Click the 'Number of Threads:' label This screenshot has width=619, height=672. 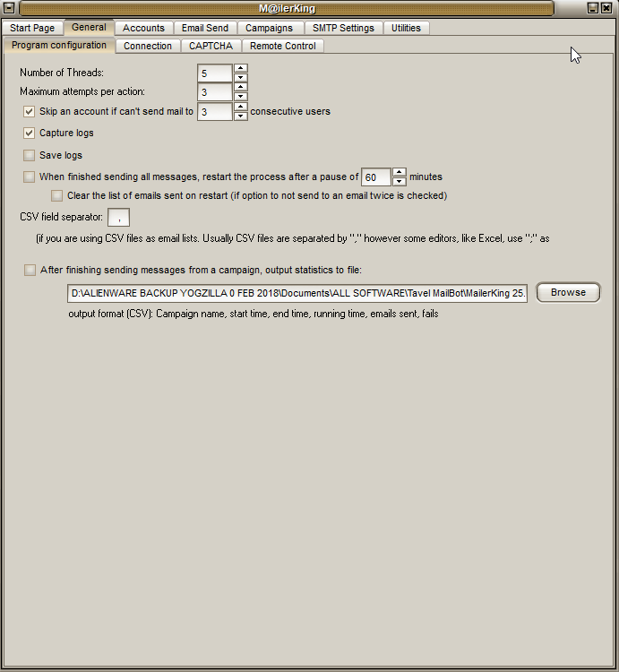click(62, 73)
